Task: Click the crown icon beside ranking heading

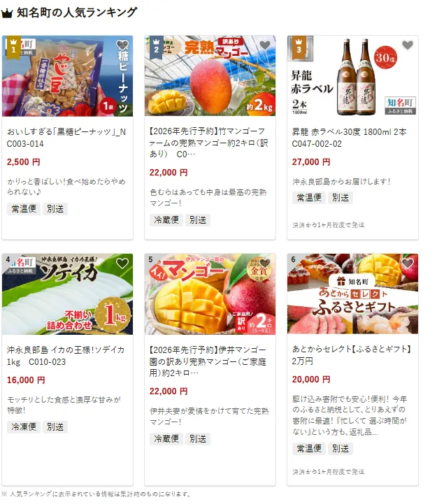Action: point(7,13)
